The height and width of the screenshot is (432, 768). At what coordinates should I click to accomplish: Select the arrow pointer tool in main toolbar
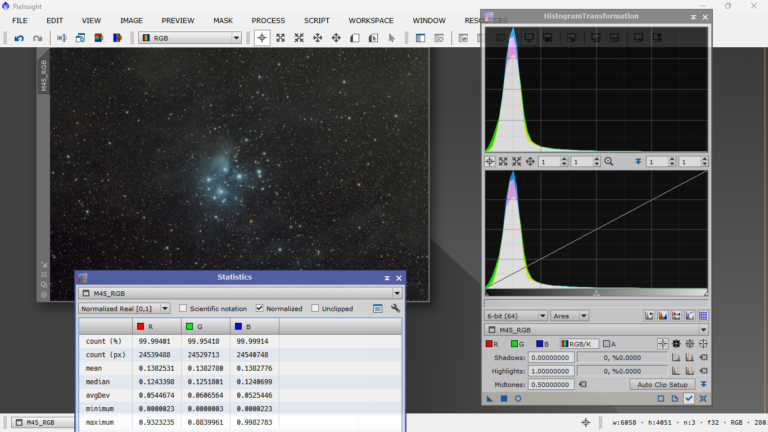(x=391, y=38)
